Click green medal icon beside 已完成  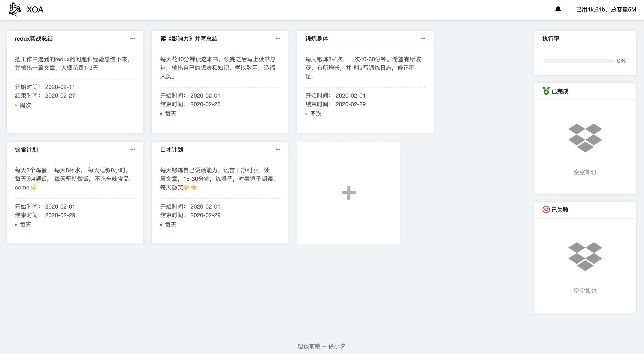point(546,91)
